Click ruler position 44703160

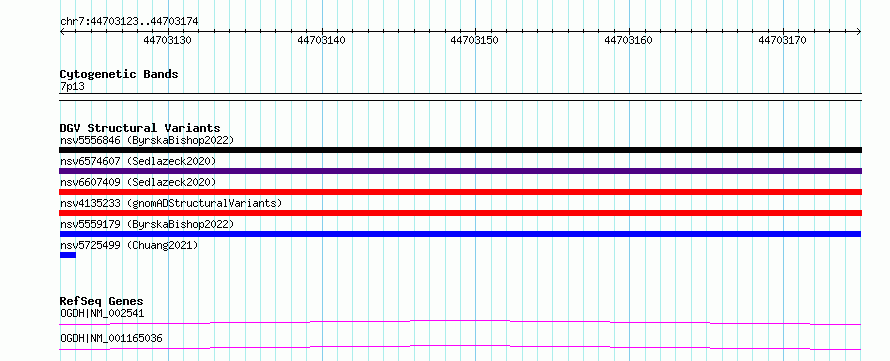click(x=628, y=40)
